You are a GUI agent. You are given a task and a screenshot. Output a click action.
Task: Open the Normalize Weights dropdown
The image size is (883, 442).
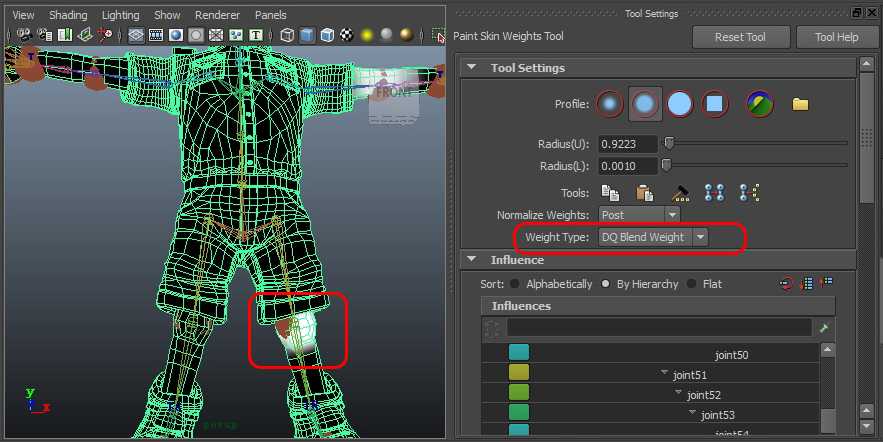(x=639, y=215)
